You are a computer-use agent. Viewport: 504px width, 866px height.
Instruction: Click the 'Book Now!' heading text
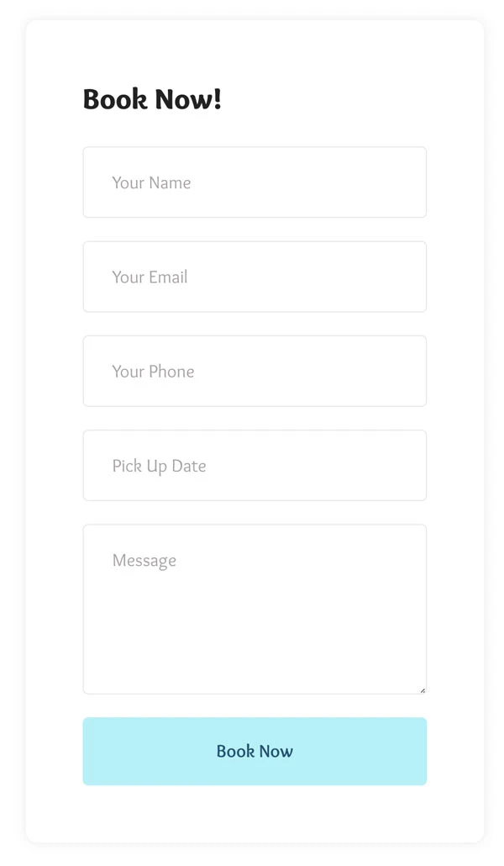152,99
